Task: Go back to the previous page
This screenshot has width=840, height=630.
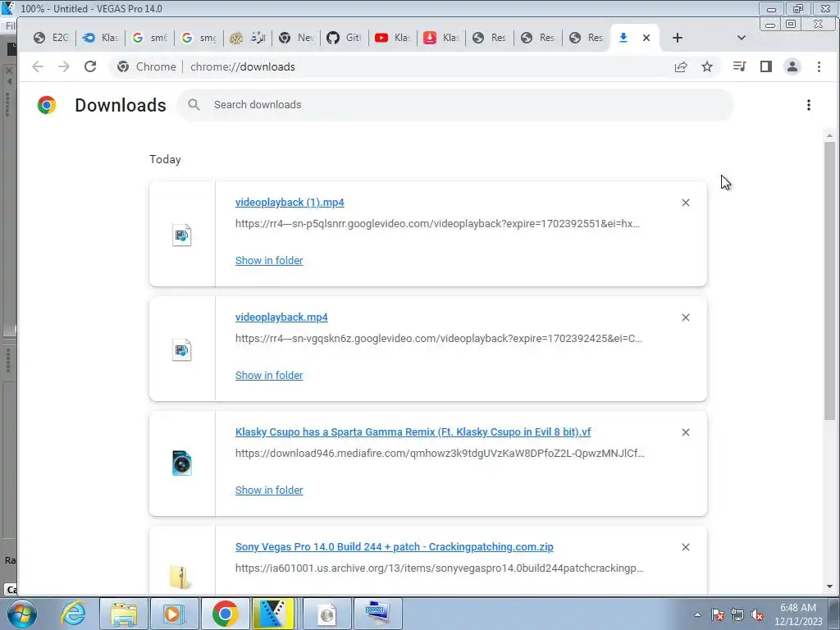Action: click(x=38, y=66)
